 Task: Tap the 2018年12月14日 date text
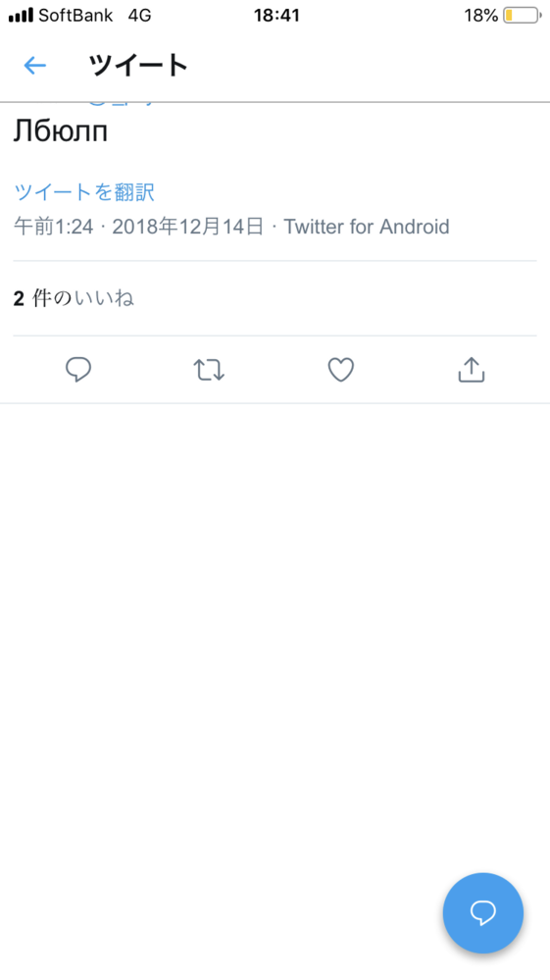point(188,227)
